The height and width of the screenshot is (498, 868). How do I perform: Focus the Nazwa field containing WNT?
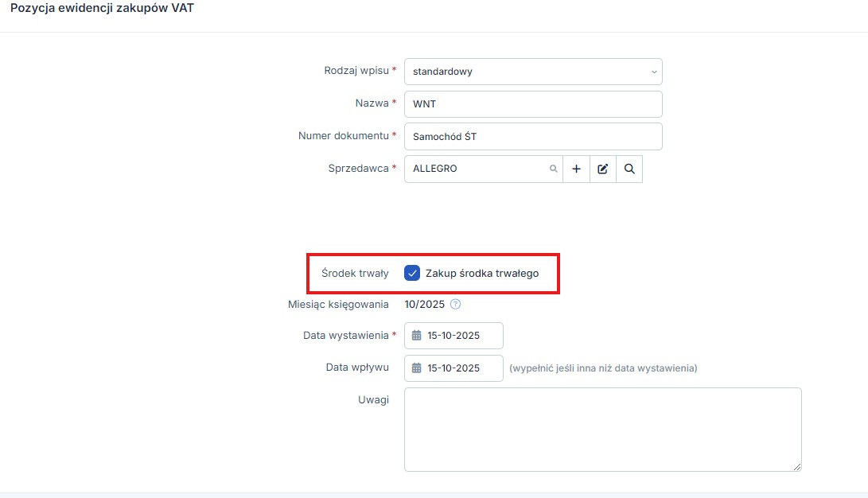tap(533, 104)
